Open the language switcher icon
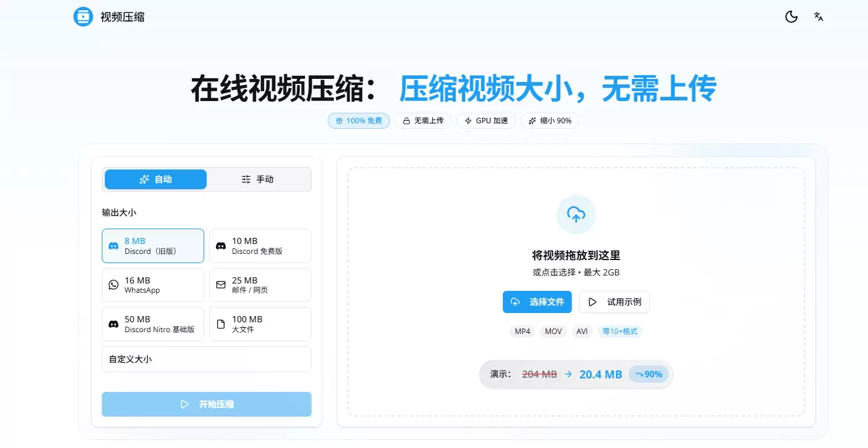 (819, 17)
